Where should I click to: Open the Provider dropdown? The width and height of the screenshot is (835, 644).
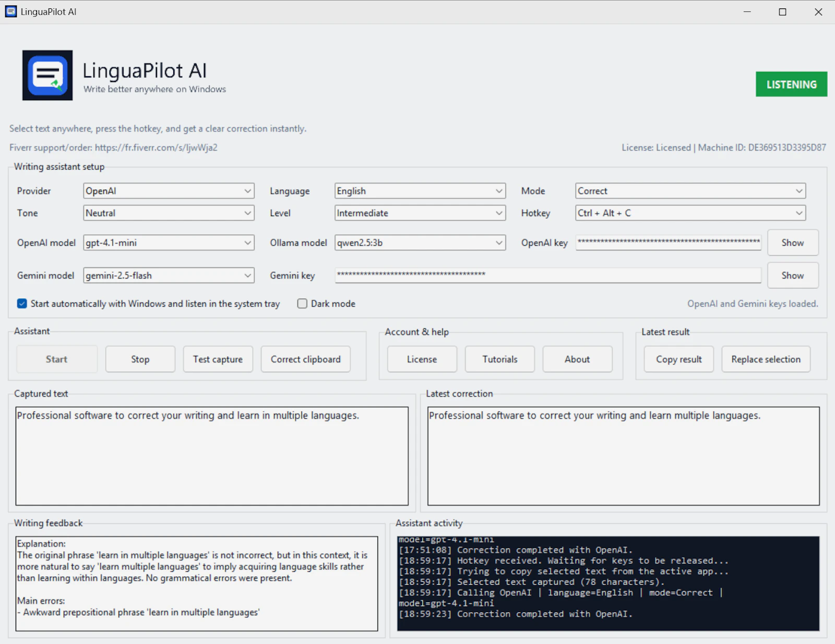[x=169, y=191]
